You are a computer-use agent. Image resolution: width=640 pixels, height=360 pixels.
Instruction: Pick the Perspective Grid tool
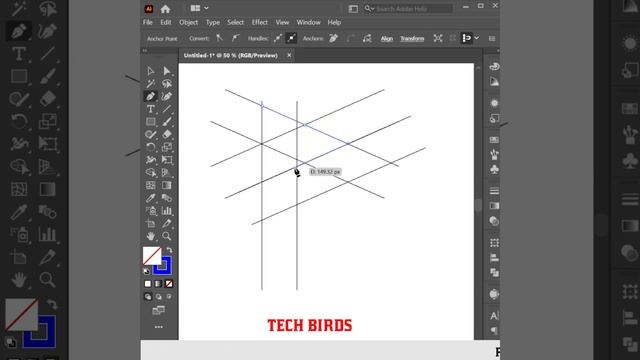click(x=167, y=172)
